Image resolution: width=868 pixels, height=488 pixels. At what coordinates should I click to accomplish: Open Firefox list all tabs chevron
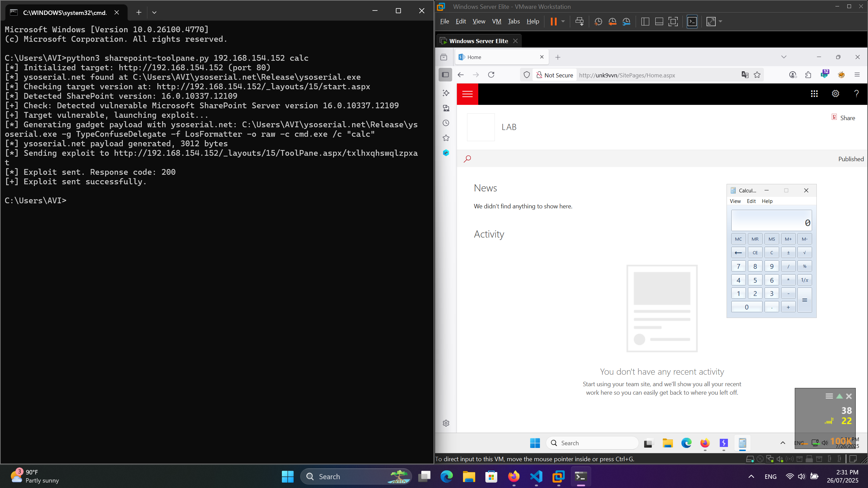point(784,57)
